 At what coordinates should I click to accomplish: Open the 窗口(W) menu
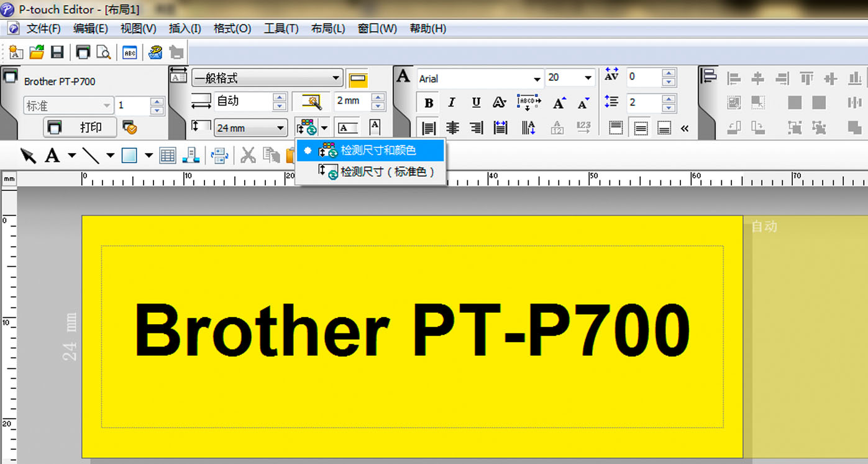pyautogui.click(x=377, y=29)
